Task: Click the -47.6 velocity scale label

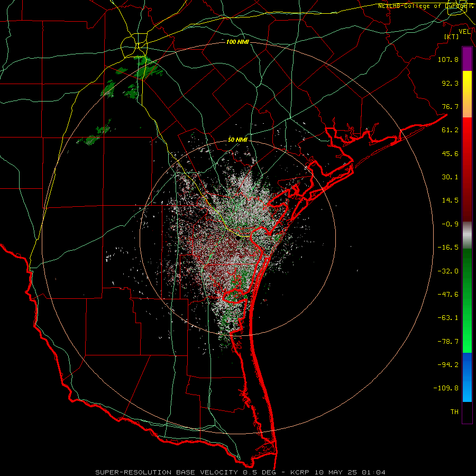Action: pyautogui.click(x=448, y=295)
